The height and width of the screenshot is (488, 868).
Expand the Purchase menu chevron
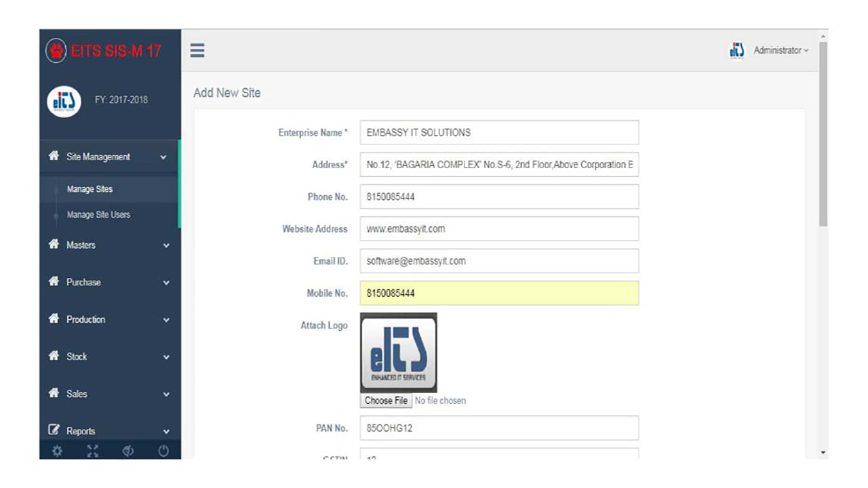point(166,283)
